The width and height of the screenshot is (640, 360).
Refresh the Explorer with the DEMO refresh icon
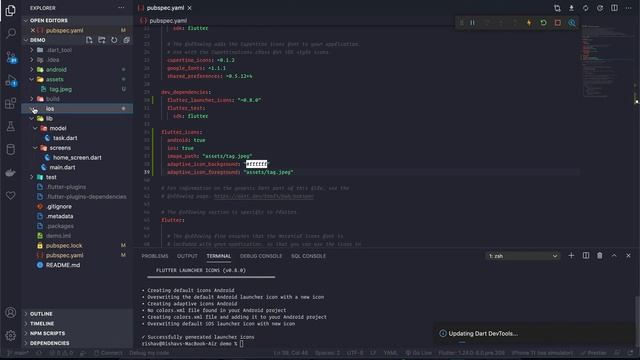pyautogui.click(x=114, y=40)
